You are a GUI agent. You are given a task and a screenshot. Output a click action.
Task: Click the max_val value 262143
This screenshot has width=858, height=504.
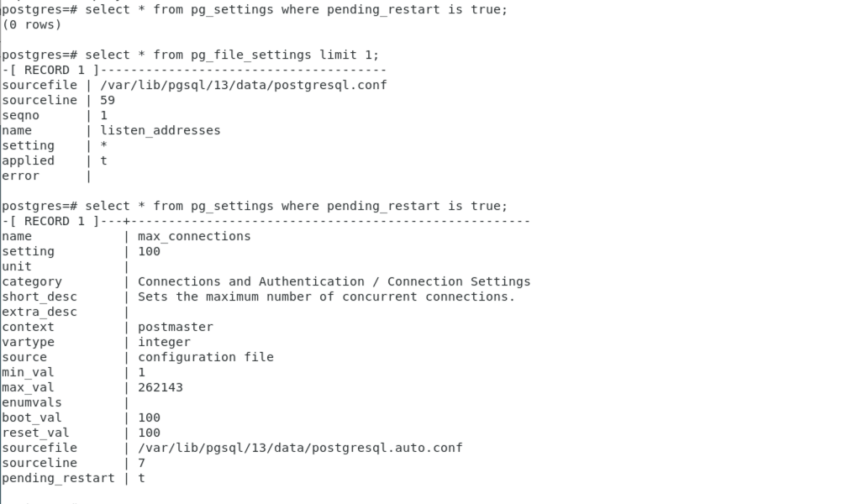tap(161, 387)
